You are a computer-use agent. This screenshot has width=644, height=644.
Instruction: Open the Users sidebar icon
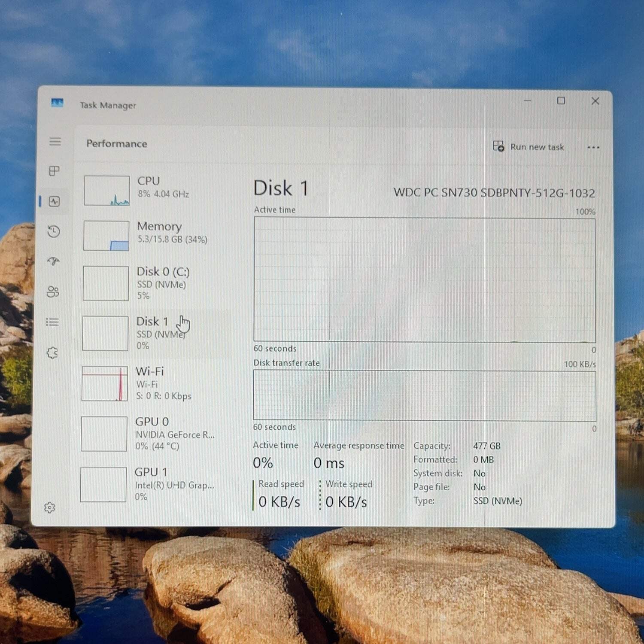53,292
